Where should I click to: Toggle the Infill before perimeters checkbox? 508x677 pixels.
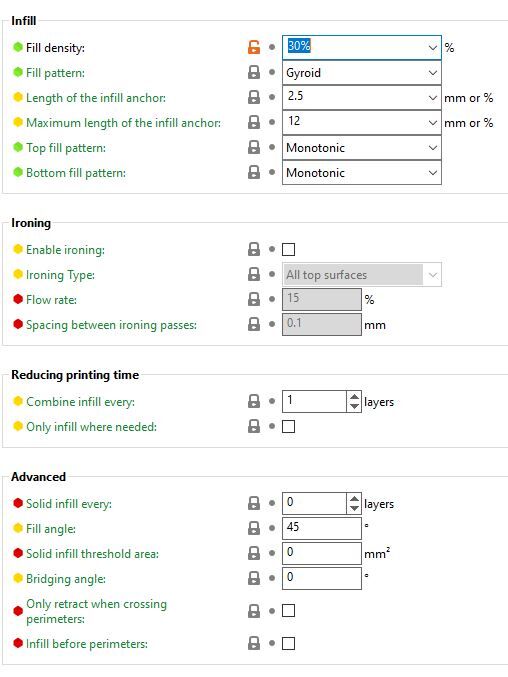[x=288, y=644]
